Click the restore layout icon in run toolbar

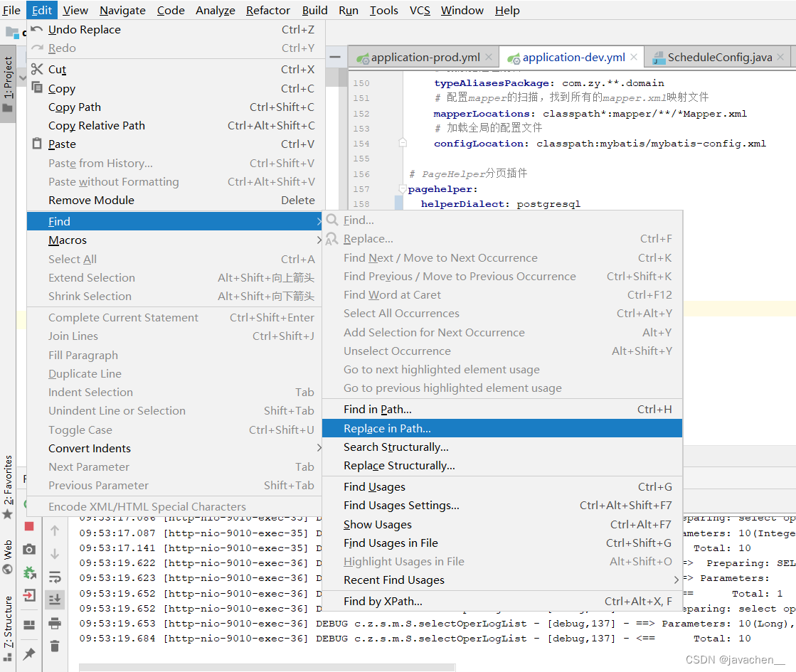click(x=28, y=624)
